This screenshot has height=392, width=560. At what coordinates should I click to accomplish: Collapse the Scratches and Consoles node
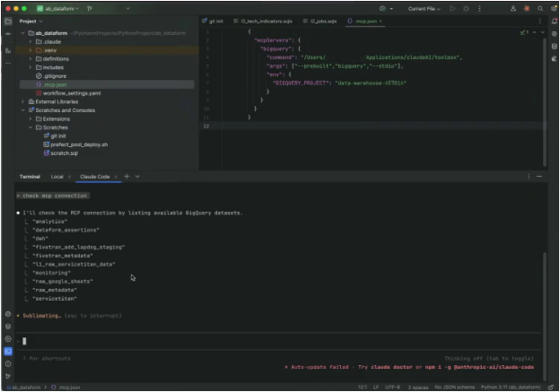(x=23, y=109)
